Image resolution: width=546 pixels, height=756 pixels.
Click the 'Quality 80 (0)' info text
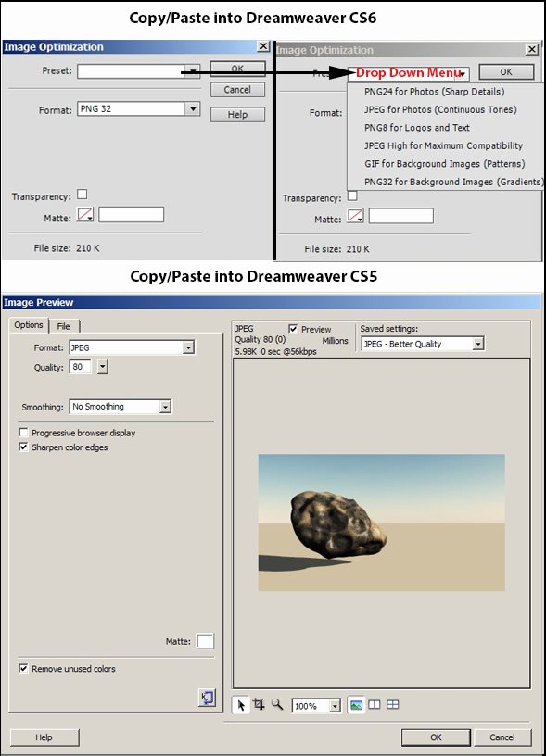click(260, 339)
